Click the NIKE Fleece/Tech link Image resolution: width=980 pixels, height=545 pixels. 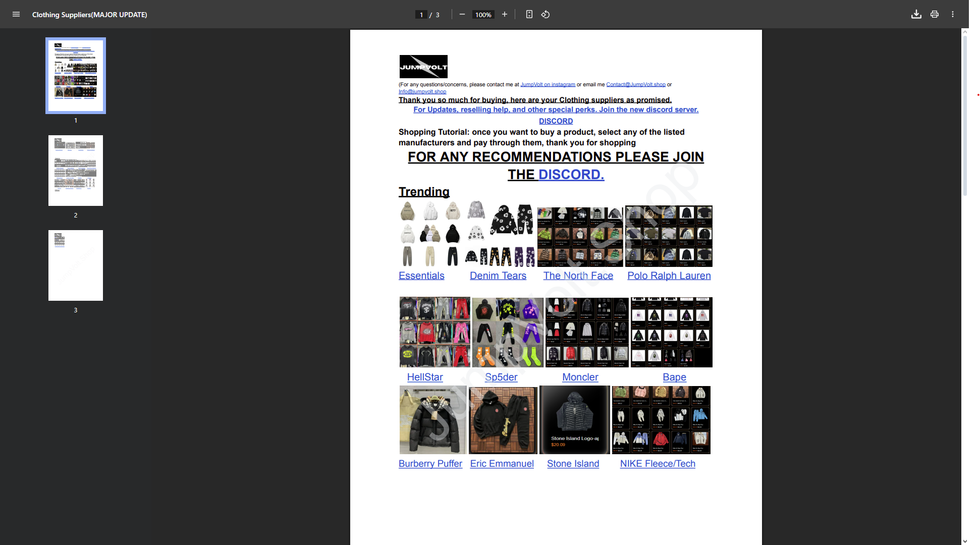(x=657, y=464)
